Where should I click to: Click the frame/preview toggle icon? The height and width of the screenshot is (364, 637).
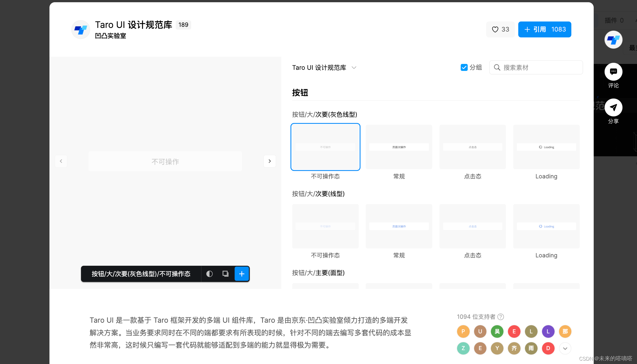[225, 274]
